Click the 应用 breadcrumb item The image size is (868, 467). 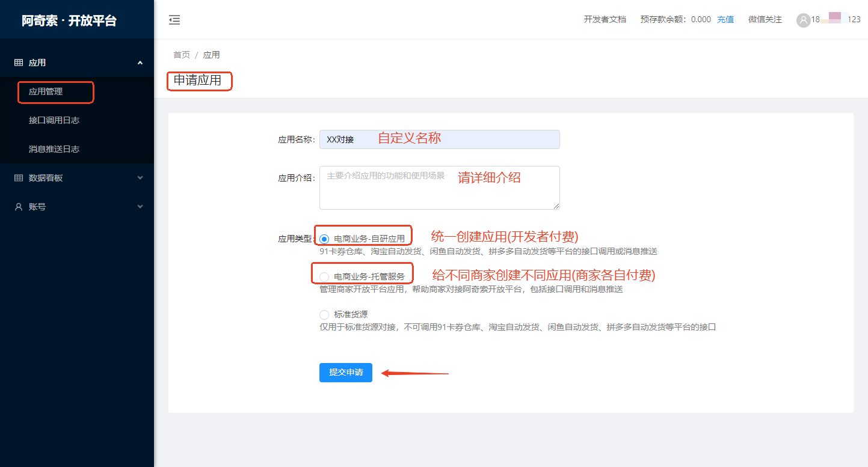coord(211,55)
